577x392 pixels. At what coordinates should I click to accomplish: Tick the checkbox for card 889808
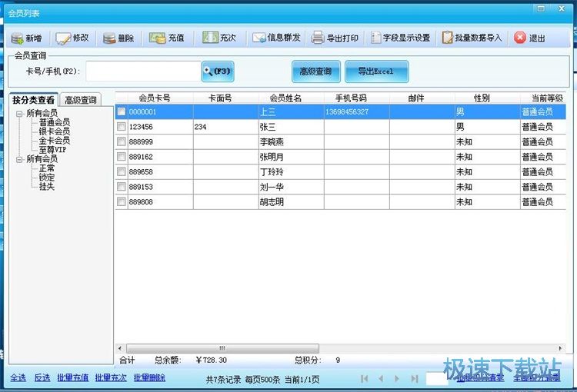point(122,201)
